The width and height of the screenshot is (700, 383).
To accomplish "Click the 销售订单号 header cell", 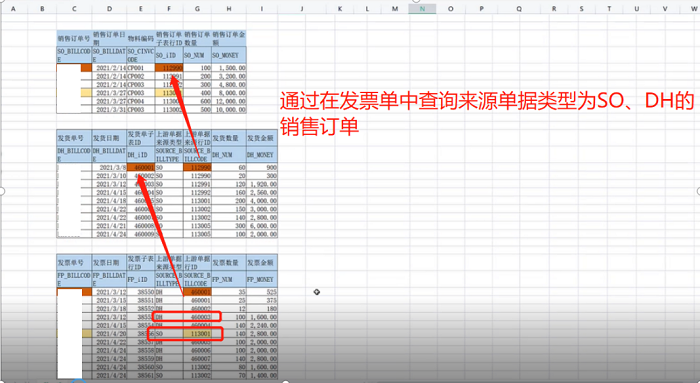I will tap(74, 38).
